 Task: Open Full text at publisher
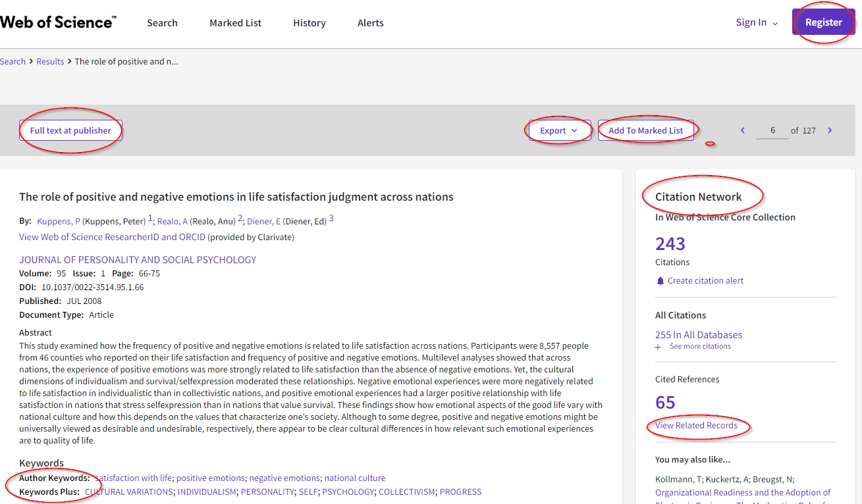(x=70, y=130)
